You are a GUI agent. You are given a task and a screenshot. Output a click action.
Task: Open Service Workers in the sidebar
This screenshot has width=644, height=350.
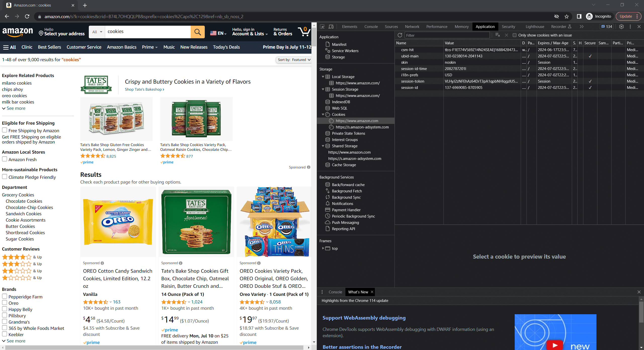[345, 51]
